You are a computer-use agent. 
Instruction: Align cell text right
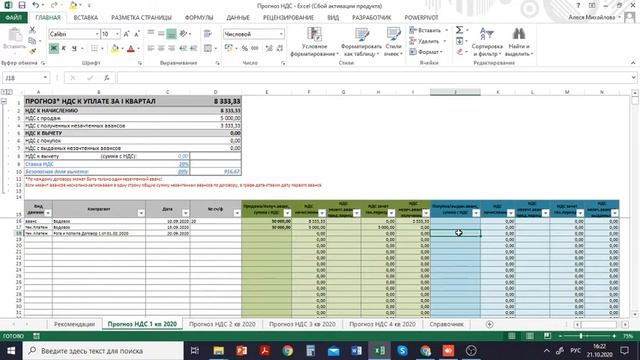171,49
